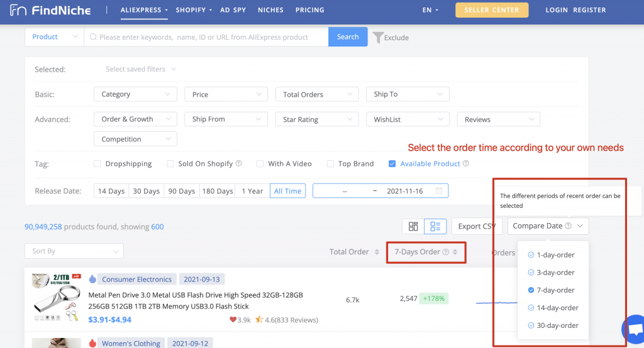Click help icon next to Sold On Shopify
The height and width of the screenshot is (348, 644).
pos(238,163)
